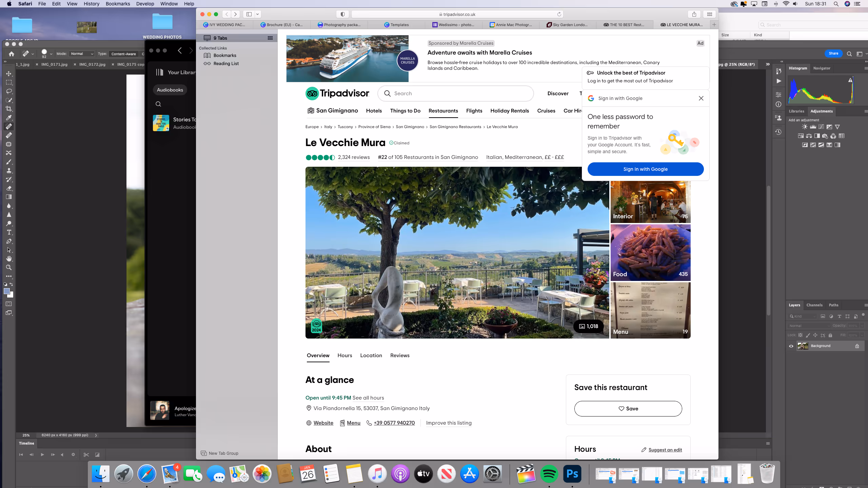Switch to the Channels tab
Viewport: 868px width, 488px height.
[814, 305]
